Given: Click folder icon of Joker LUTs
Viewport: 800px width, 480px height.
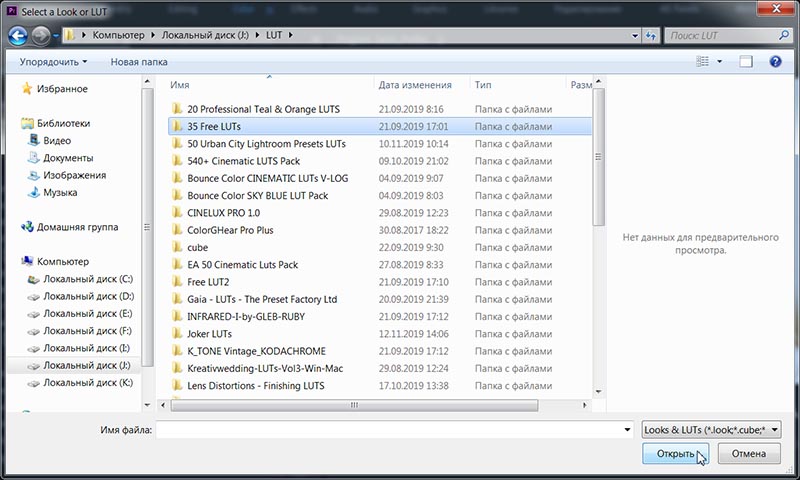Looking at the screenshot, I should pos(177,333).
